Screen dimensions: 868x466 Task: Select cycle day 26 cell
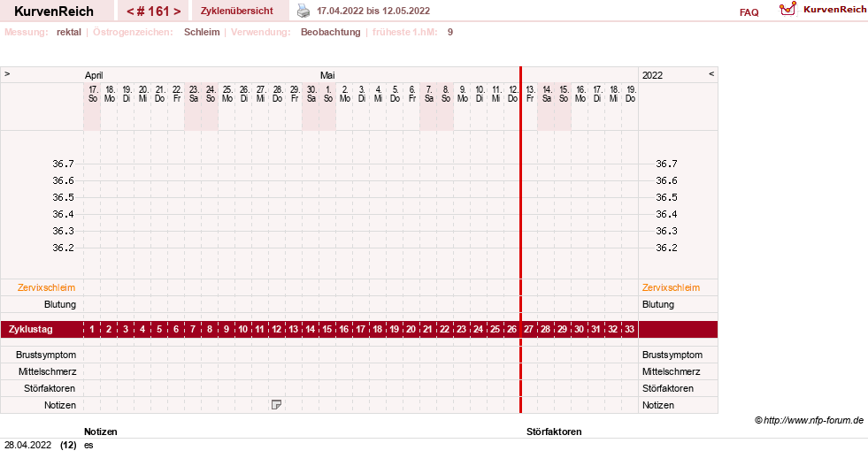click(x=511, y=329)
